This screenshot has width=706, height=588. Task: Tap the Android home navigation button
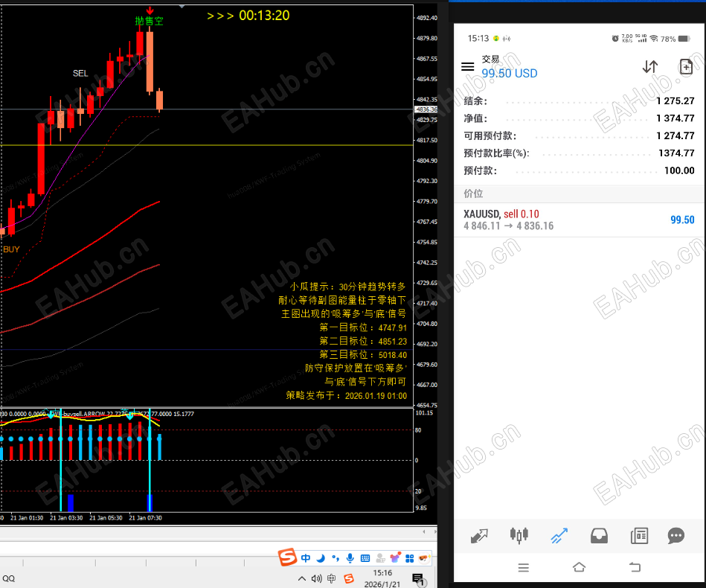click(x=579, y=567)
